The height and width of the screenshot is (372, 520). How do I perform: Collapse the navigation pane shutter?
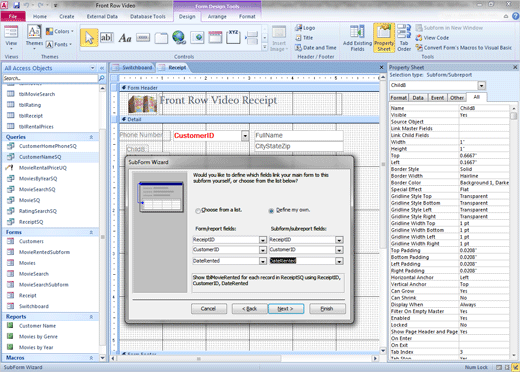point(102,68)
